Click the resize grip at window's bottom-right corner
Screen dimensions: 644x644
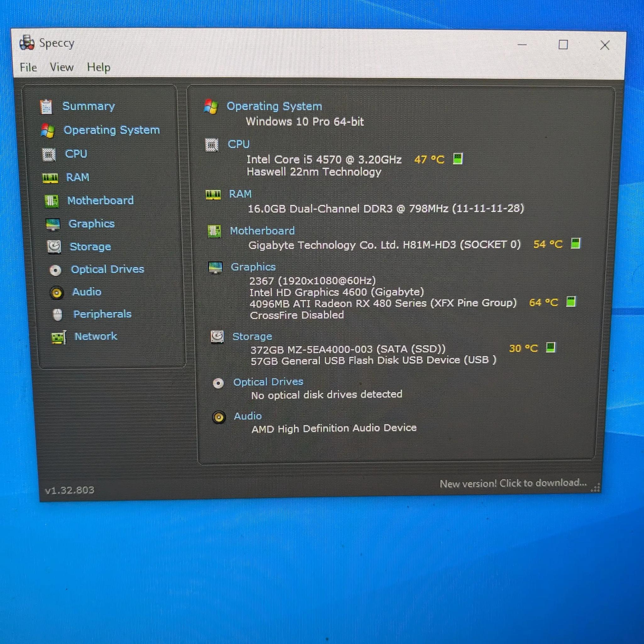click(596, 488)
